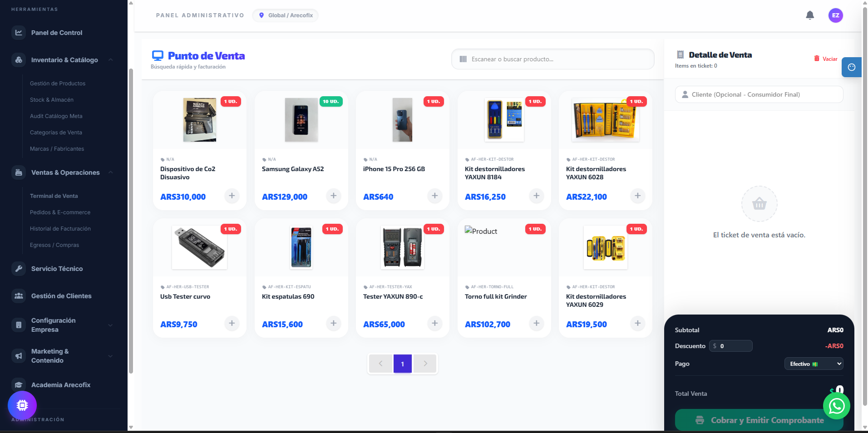Open the Global / Arecofix location selector
The width and height of the screenshot is (868, 433).
tap(286, 15)
